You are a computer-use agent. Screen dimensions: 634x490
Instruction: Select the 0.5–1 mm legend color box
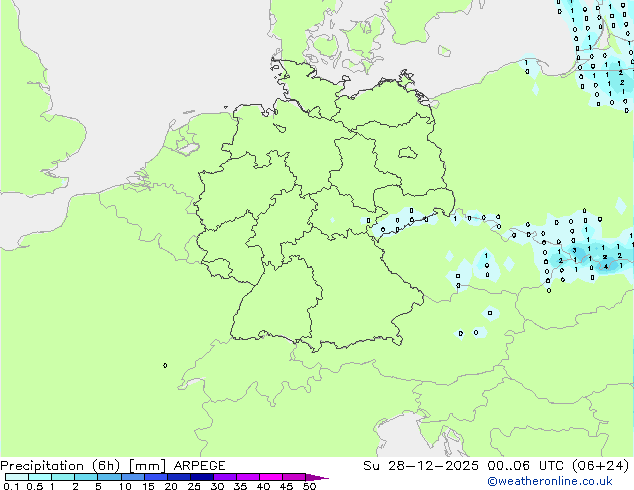[40, 477]
